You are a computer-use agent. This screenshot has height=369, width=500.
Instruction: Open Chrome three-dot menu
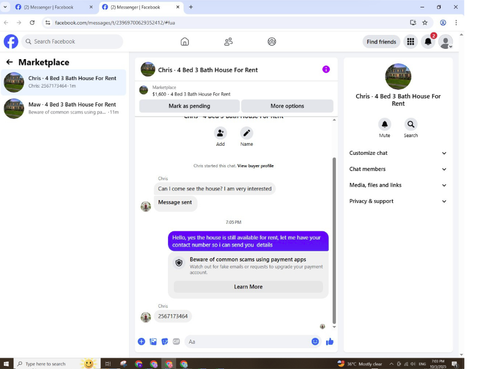[x=456, y=23]
